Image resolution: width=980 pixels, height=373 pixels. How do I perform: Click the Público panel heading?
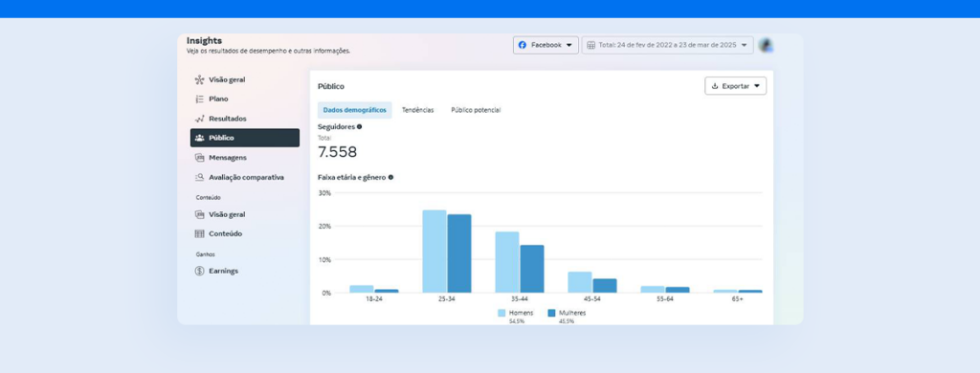point(331,86)
